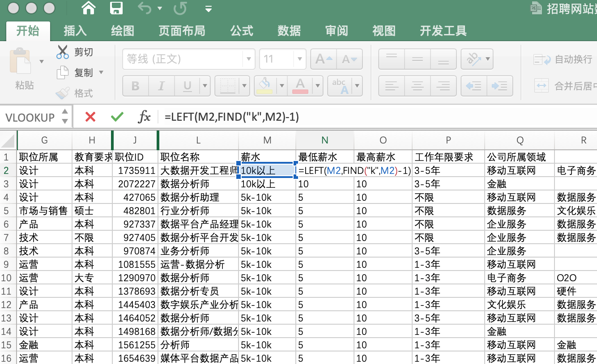
Task: Click the Redo arrow icon
Action: (180, 8)
